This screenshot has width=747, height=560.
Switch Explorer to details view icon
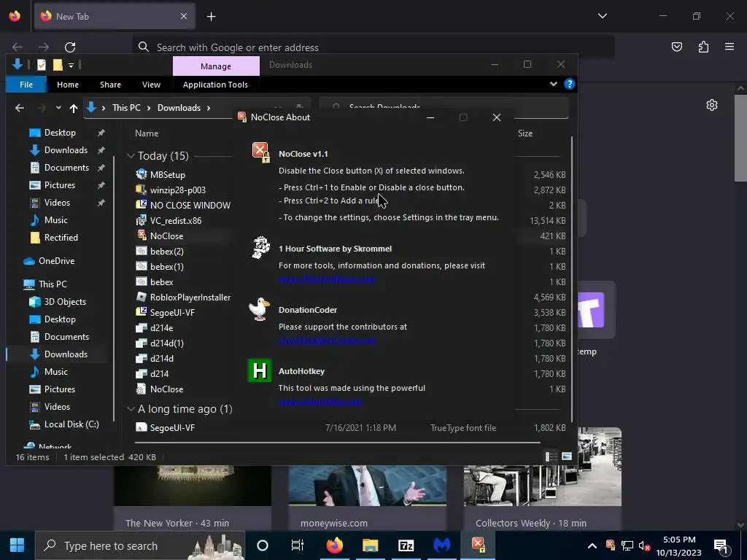[551, 456]
